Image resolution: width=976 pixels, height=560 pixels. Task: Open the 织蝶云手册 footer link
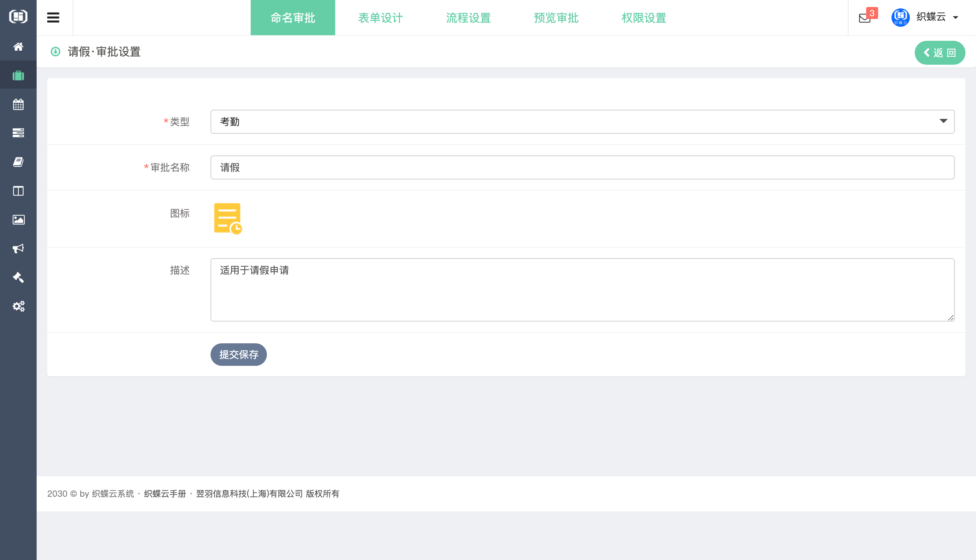point(165,494)
